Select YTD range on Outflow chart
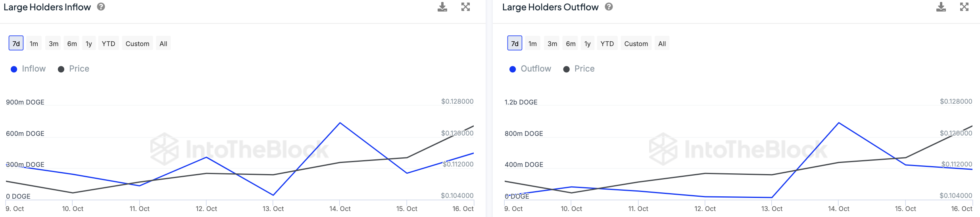Image resolution: width=980 pixels, height=217 pixels. pyautogui.click(x=607, y=43)
